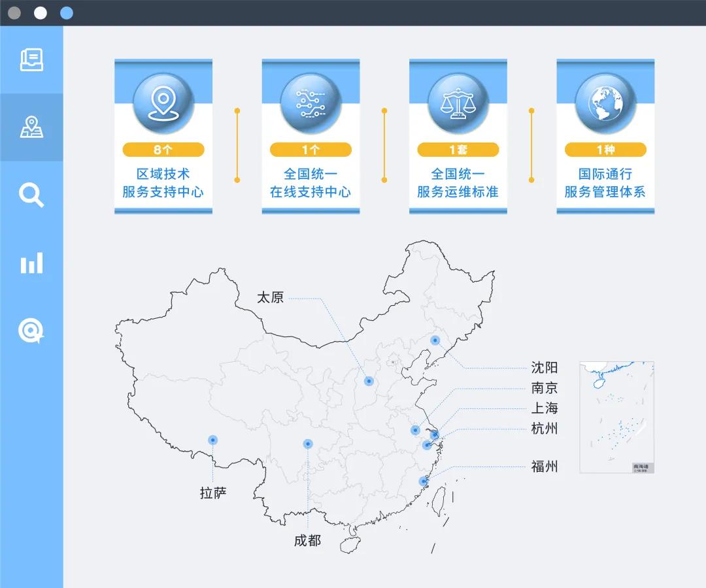Select the highlighted map services tab in sidebar
The width and height of the screenshot is (706, 588).
point(31,125)
